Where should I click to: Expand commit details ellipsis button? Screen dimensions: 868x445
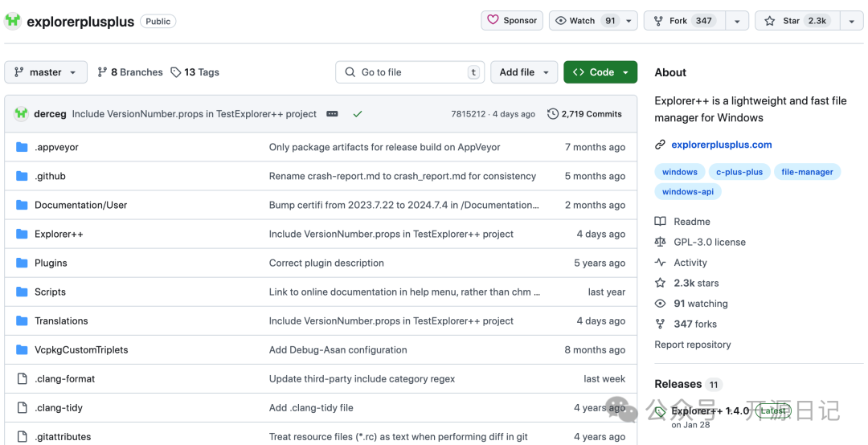coord(332,114)
